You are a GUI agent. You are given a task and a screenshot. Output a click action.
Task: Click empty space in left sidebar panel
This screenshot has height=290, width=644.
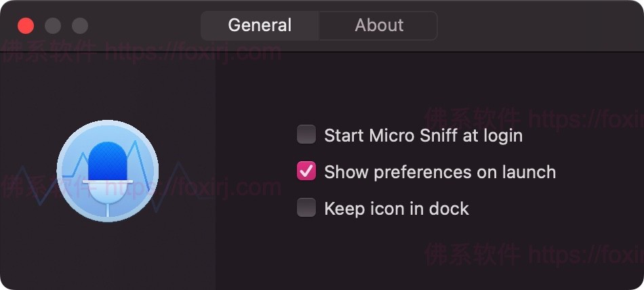[x=108, y=257]
